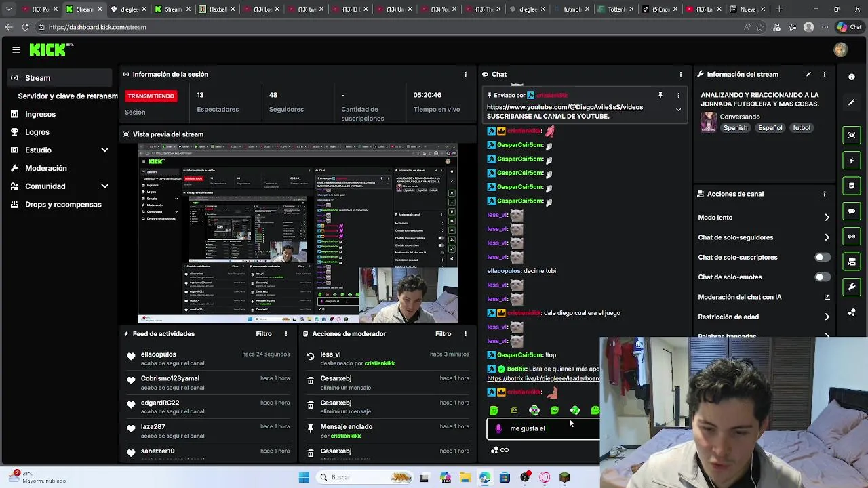868x488 pixels.
Task: Reload the page with browser refresh button
Action: (x=25, y=27)
